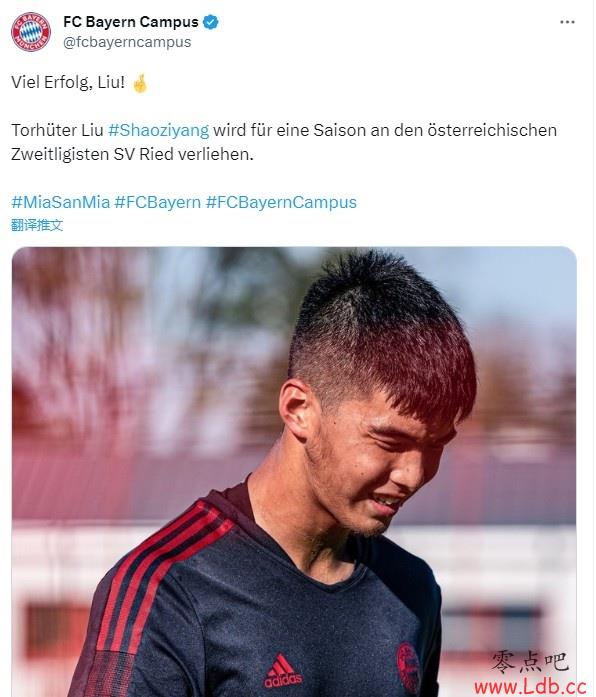The height and width of the screenshot is (697, 596).
Task: Open the #Shaoziyang hashtag
Action: (158, 130)
